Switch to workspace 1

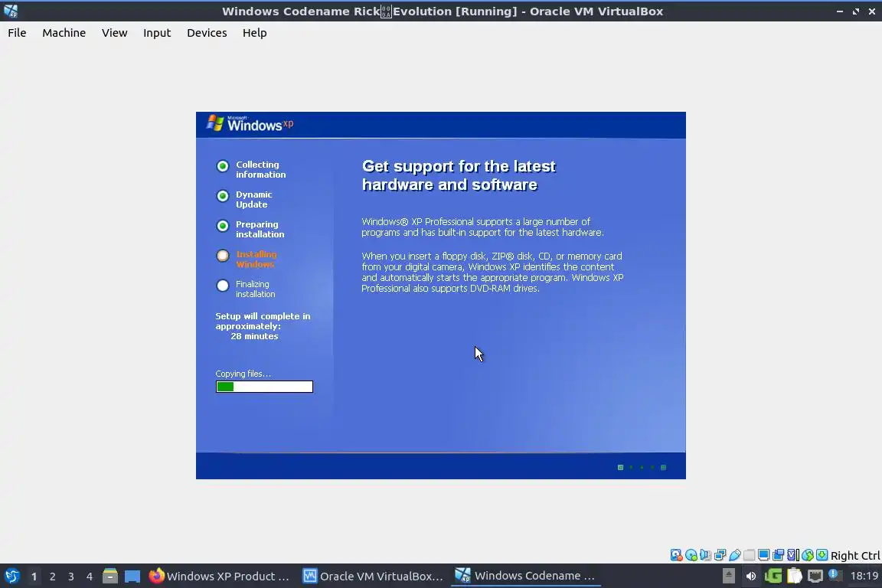(34, 577)
